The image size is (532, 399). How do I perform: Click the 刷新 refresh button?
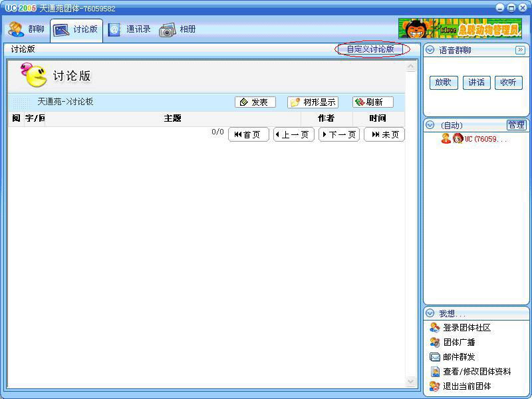point(373,102)
